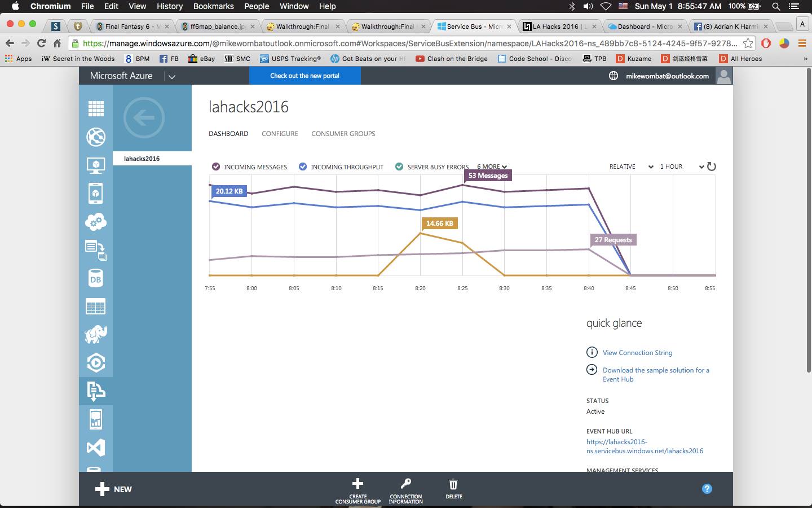Toggle Server Busy Errors metric checkbox
812x508 pixels.
point(399,167)
